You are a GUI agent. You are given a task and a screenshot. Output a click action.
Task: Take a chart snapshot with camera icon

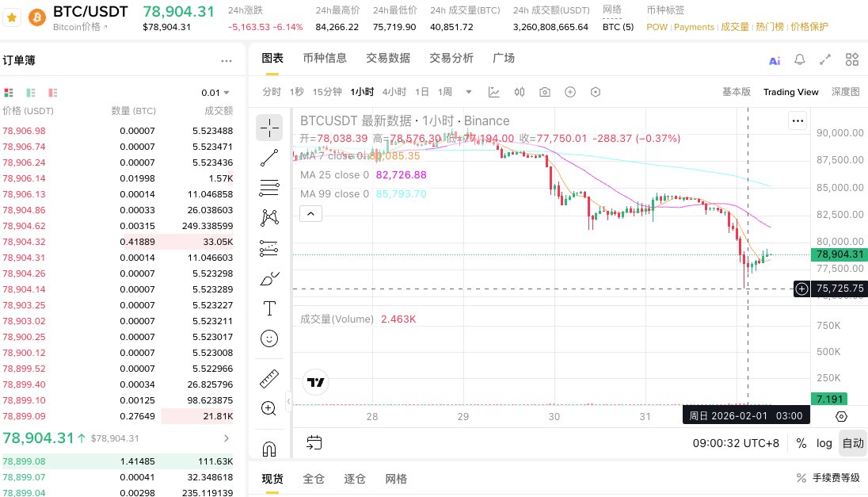(x=545, y=93)
